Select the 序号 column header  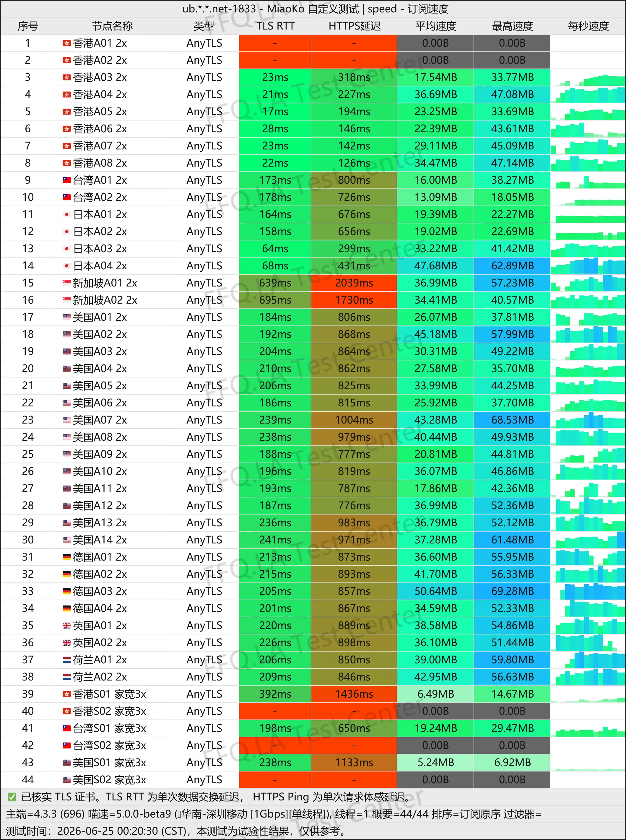28,26
